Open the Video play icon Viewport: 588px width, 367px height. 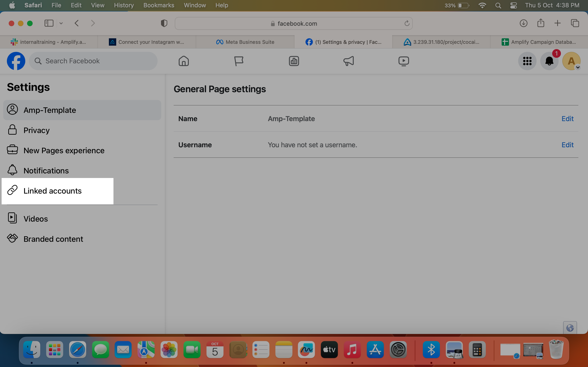click(x=404, y=61)
